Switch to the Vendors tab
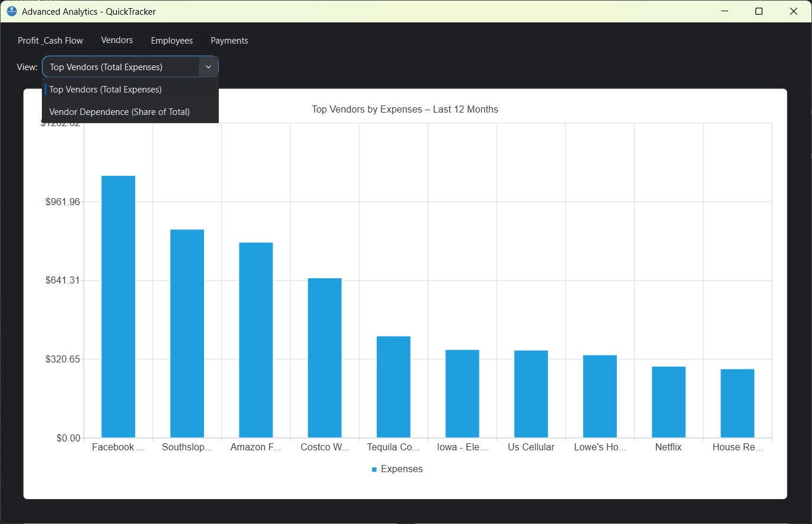Viewport: 812px width, 524px height. click(117, 40)
